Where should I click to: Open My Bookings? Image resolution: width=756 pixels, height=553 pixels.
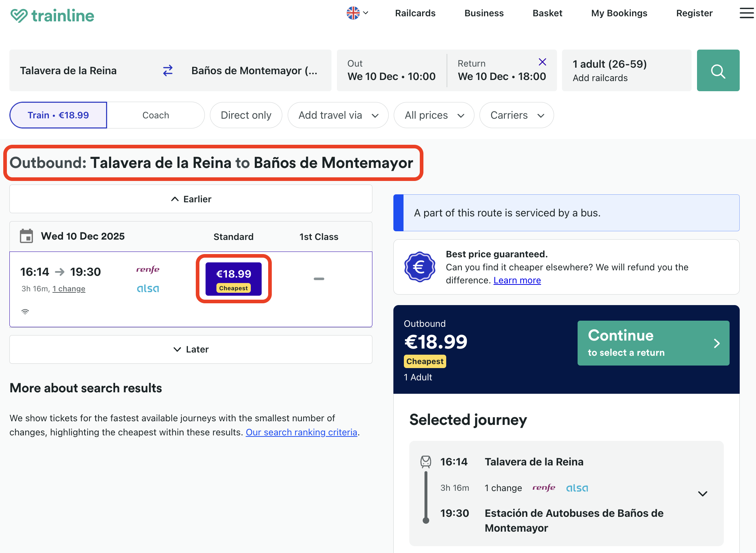click(619, 13)
